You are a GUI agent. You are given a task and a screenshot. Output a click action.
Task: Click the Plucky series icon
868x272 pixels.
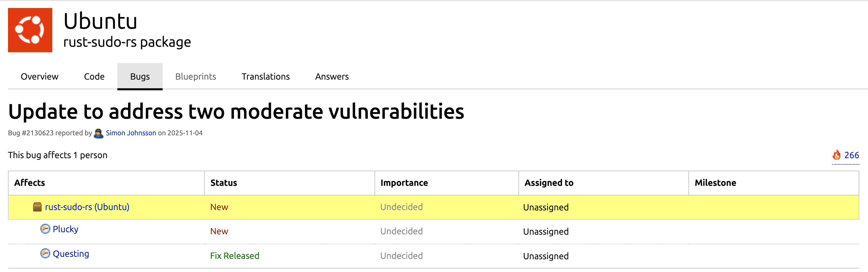pos(45,229)
